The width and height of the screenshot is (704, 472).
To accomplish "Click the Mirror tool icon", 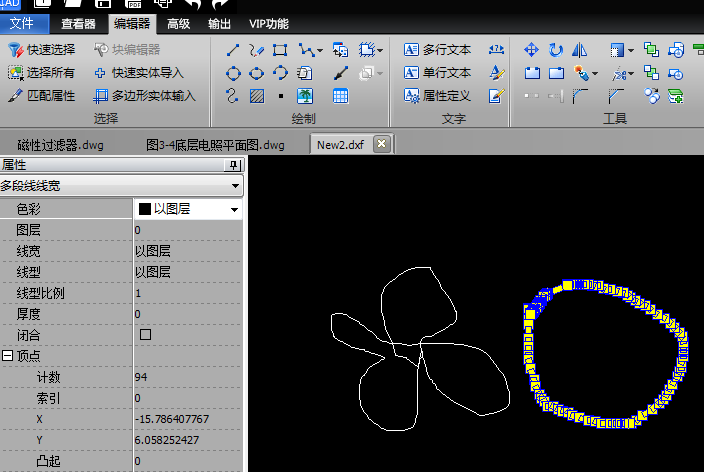I will [580, 50].
